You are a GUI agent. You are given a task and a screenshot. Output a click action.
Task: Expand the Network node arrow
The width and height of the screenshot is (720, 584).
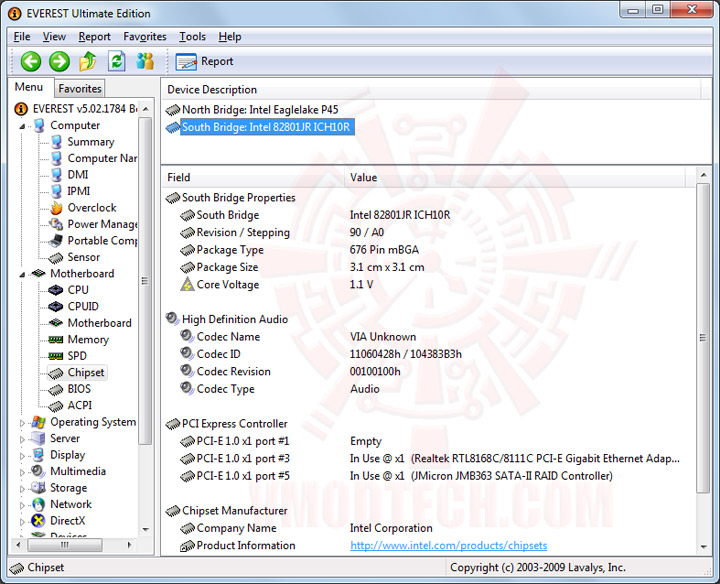pyautogui.click(x=22, y=505)
